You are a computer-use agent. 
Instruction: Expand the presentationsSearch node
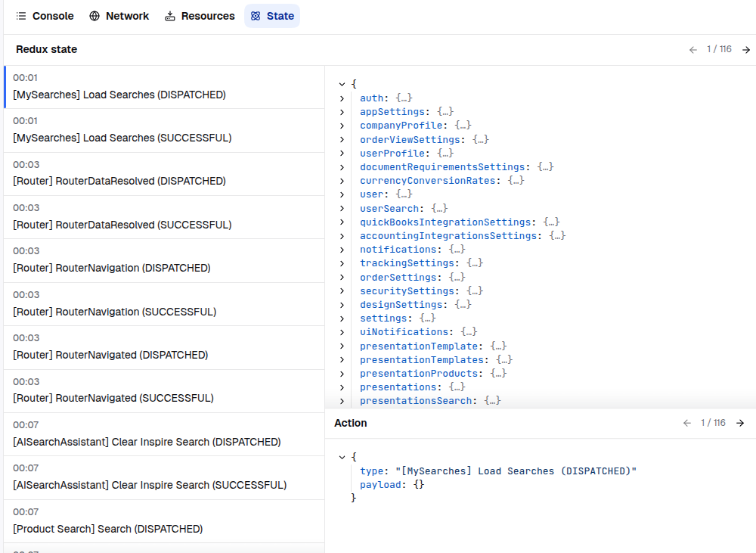pyautogui.click(x=342, y=400)
